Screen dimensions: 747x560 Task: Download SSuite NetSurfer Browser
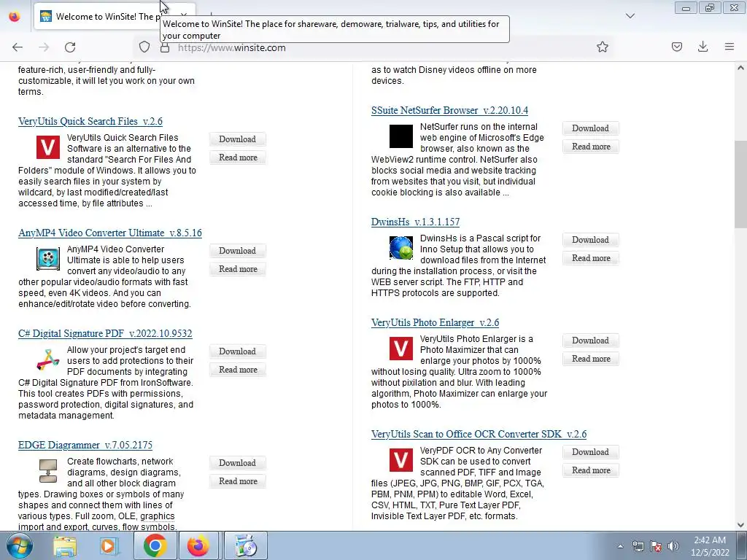coord(590,128)
